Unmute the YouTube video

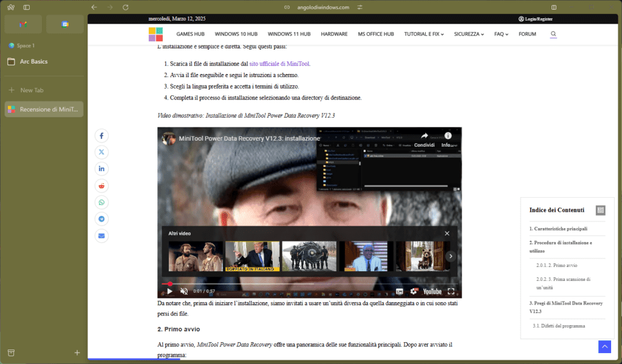[x=184, y=291]
